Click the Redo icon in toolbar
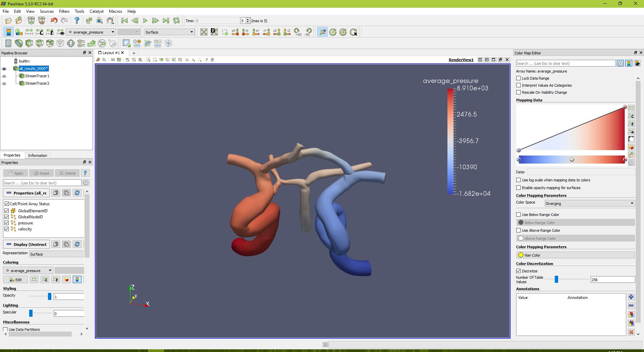This screenshot has height=352, width=644. (64, 21)
